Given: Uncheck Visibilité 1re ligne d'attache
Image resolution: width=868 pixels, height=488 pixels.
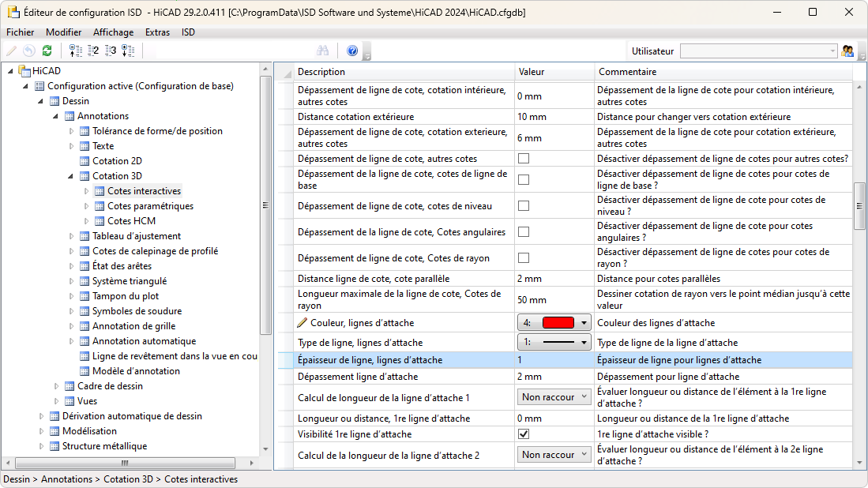Looking at the screenshot, I should (x=523, y=434).
